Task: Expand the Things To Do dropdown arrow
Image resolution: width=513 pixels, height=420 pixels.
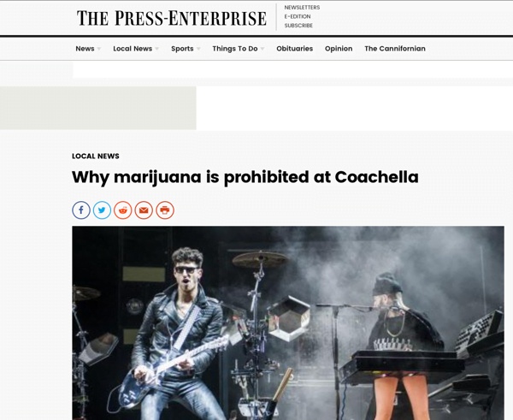Action: coord(262,49)
